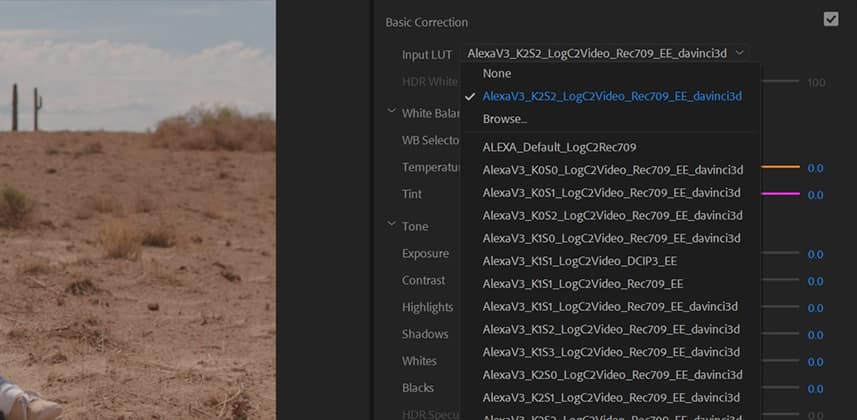This screenshot has width=857, height=420.
Task: Select AlexaV3_K1S2_LogC2Video_Rec709_EE_davinci3d
Action: tap(611, 329)
